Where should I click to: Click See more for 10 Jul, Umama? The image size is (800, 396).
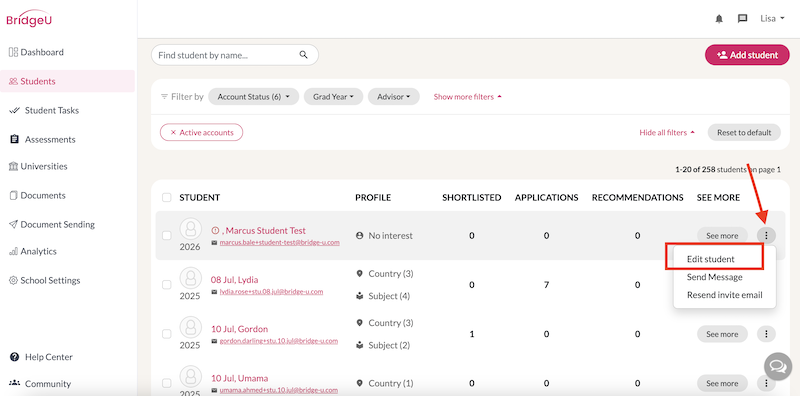click(722, 383)
